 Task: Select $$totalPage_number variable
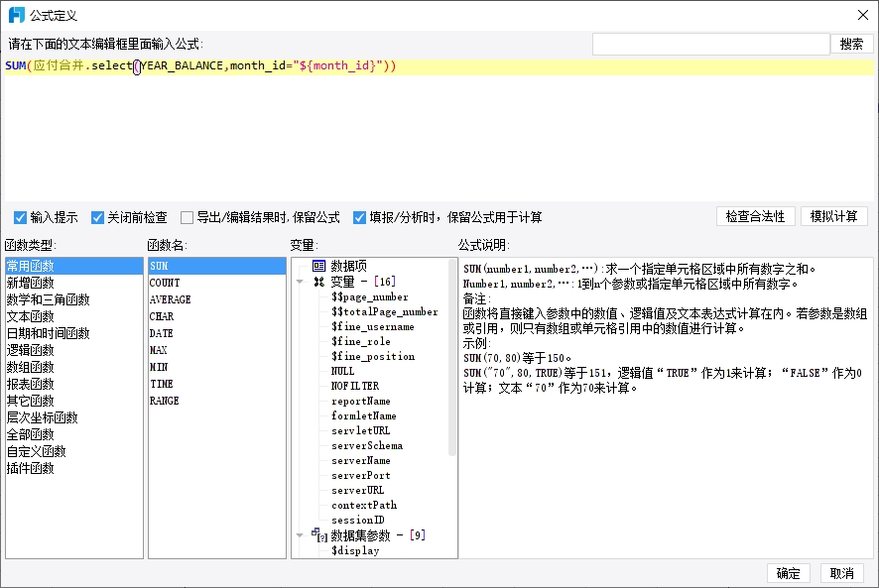point(385,311)
